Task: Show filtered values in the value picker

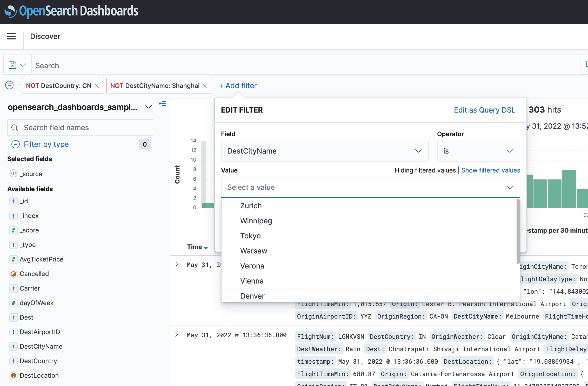Action: point(490,170)
